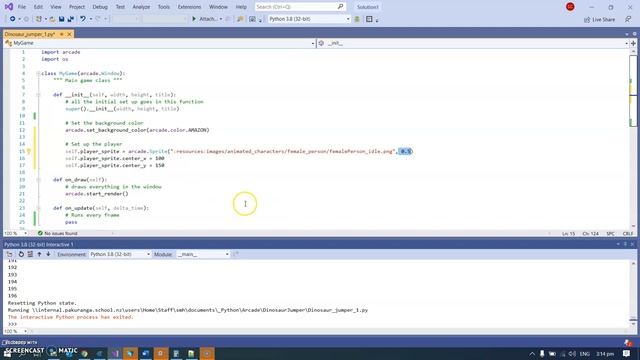This screenshot has height=360, width=640.
Task: Click the Find in Files toolbar icon
Action: tap(240, 19)
